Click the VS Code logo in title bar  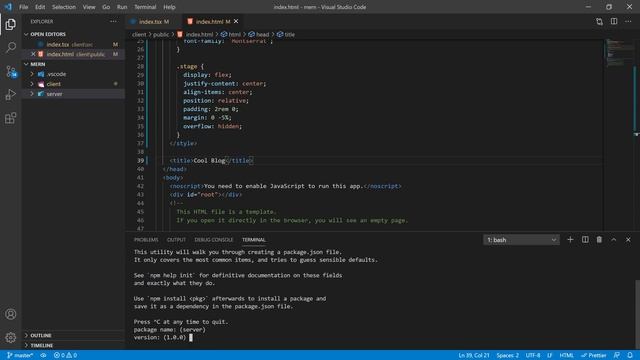click(x=8, y=7)
